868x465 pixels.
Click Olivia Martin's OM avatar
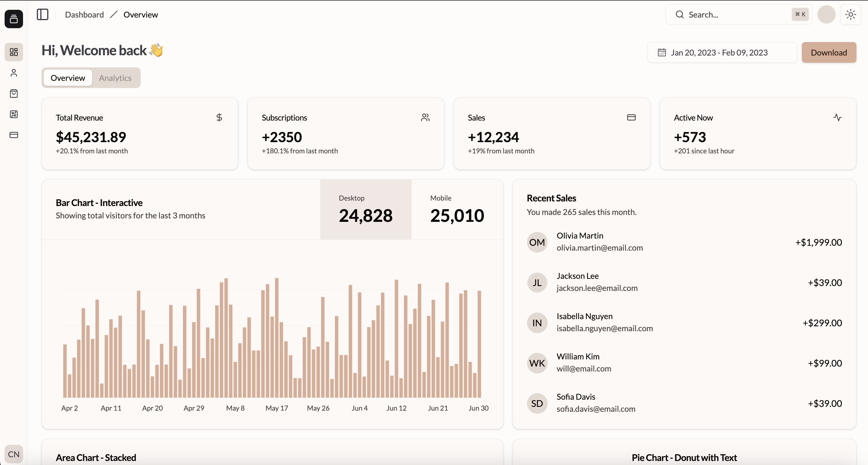click(x=537, y=242)
